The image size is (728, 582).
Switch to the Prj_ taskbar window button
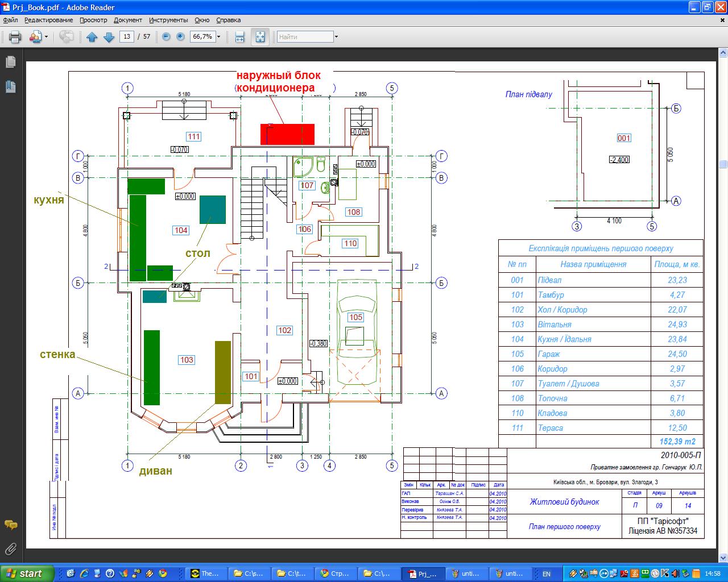(424, 573)
